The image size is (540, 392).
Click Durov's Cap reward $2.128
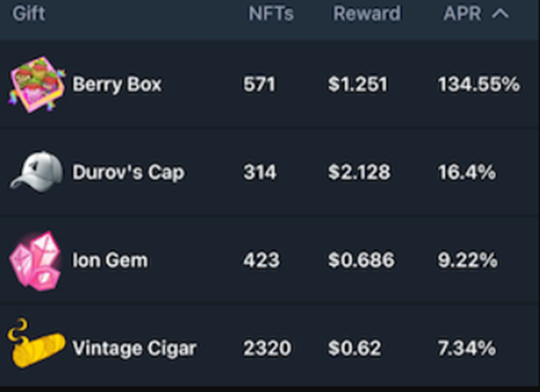point(359,172)
